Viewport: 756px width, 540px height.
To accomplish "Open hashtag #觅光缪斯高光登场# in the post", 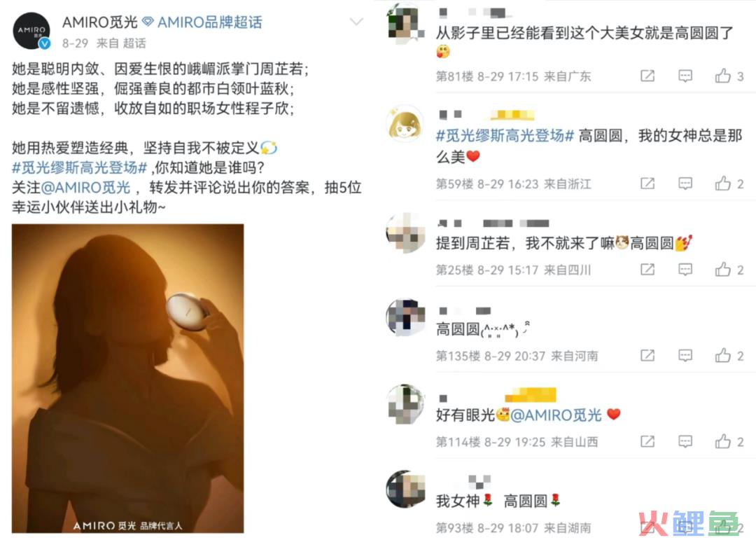I will tap(80, 168).
